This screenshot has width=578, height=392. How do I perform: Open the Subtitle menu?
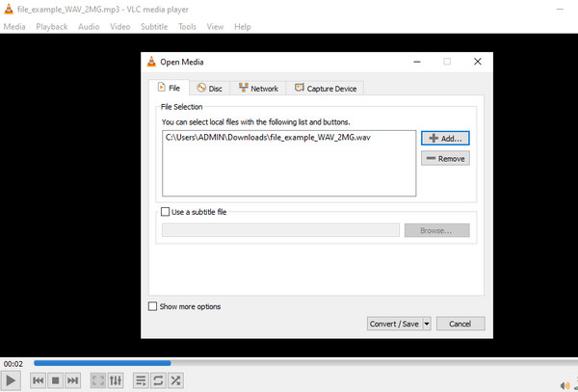(x=154, y=27)
